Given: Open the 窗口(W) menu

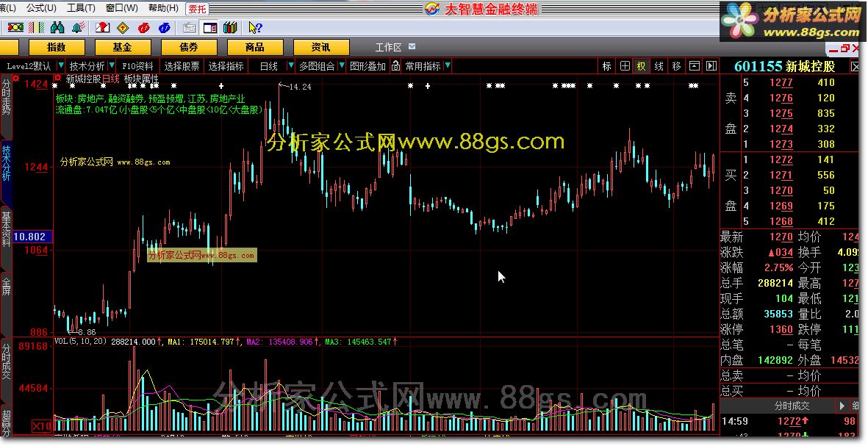Looking at the screenshot, I should (122, 8).
